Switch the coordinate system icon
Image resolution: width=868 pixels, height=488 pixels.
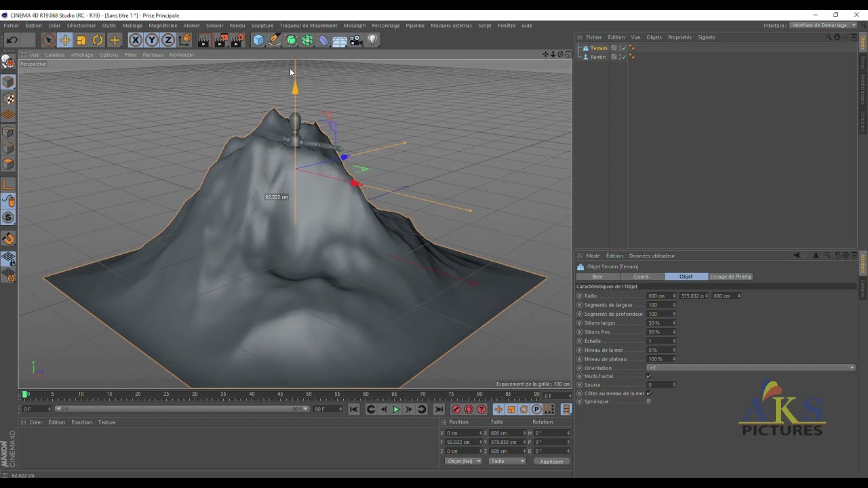pyautogui.click(x=185, y=40)
